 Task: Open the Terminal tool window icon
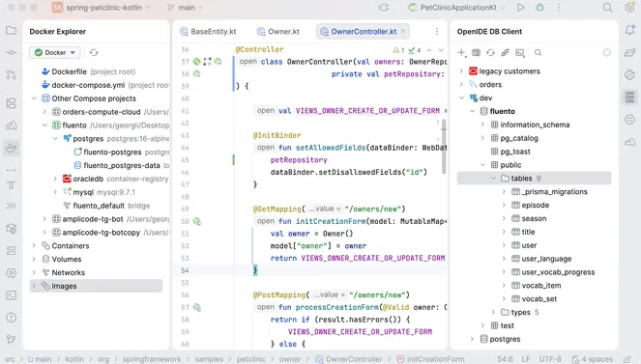[12, 295]
